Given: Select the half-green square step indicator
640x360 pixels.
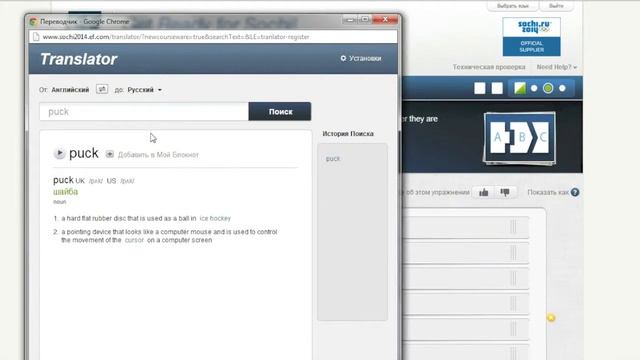Looking at the screenshot, I should [520, 88].
